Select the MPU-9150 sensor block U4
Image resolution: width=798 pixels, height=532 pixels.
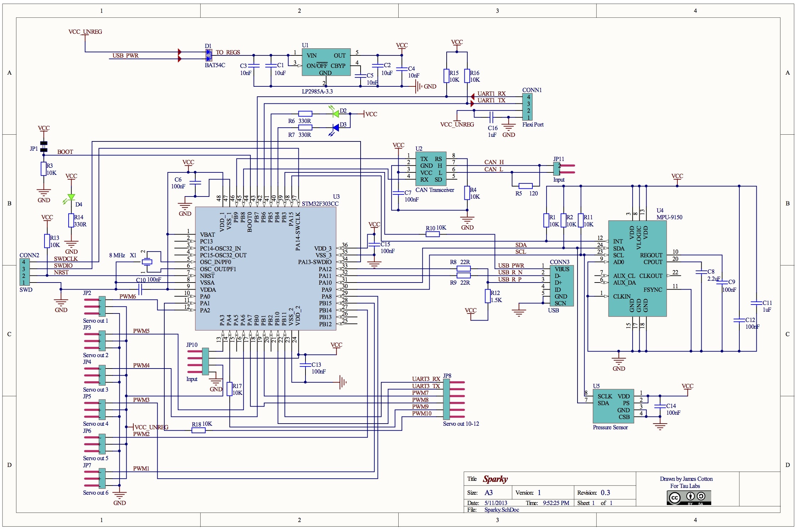(x=637, y=268)
